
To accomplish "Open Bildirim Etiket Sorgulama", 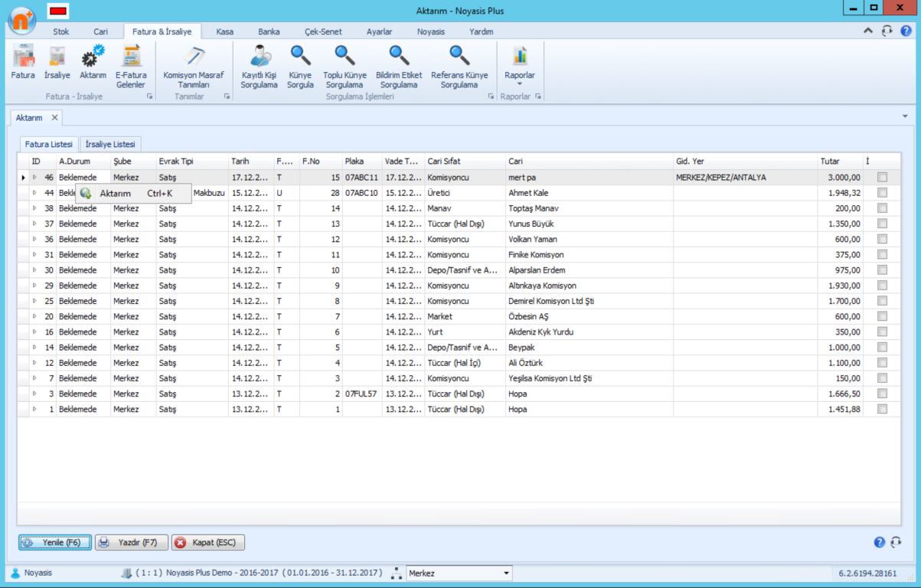I will 399,67.
